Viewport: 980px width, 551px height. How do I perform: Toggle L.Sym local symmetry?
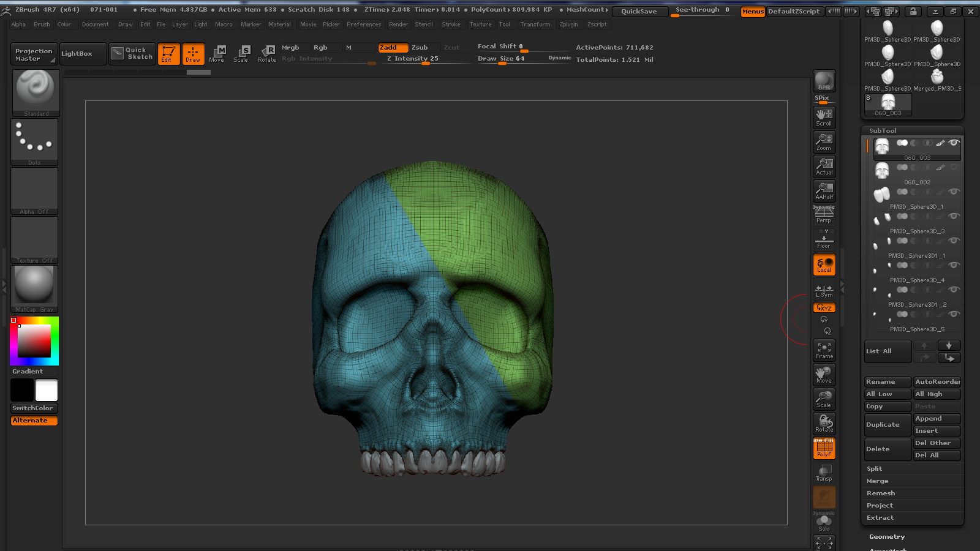pos(824,290)
